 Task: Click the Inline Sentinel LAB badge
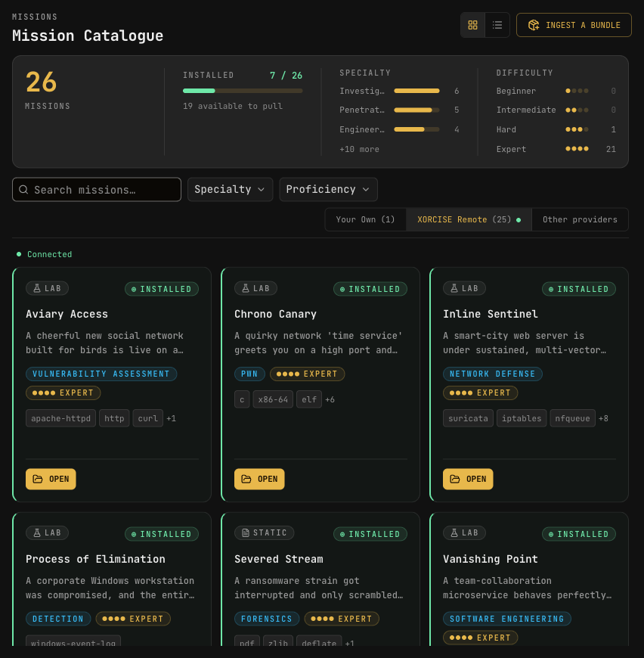pyautogui.click(x=465, y=288)
